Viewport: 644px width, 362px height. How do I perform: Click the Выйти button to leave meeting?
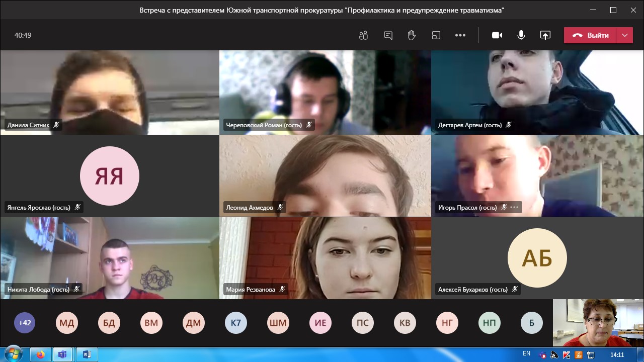tap(591, 35)
